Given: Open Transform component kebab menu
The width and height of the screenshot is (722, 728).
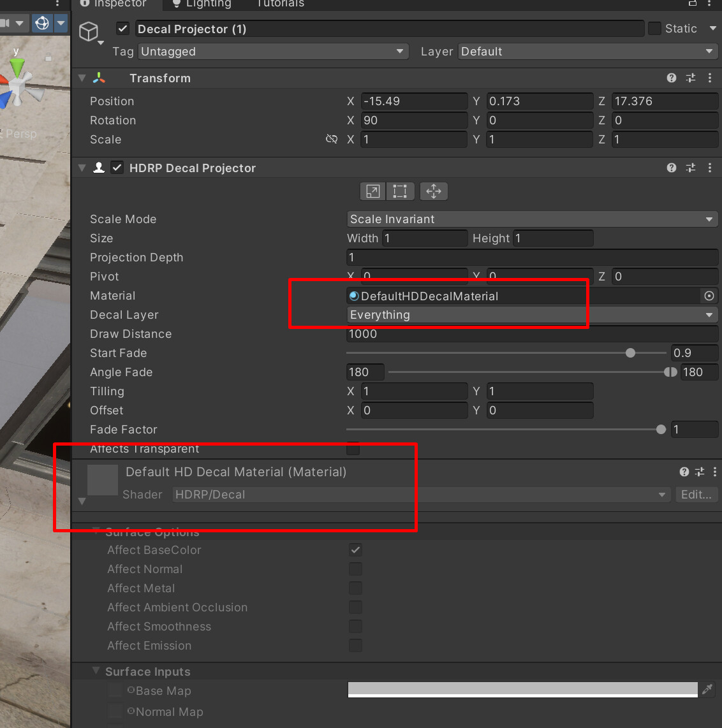Looking at the screenshot, I should click(x=709, y=78).
